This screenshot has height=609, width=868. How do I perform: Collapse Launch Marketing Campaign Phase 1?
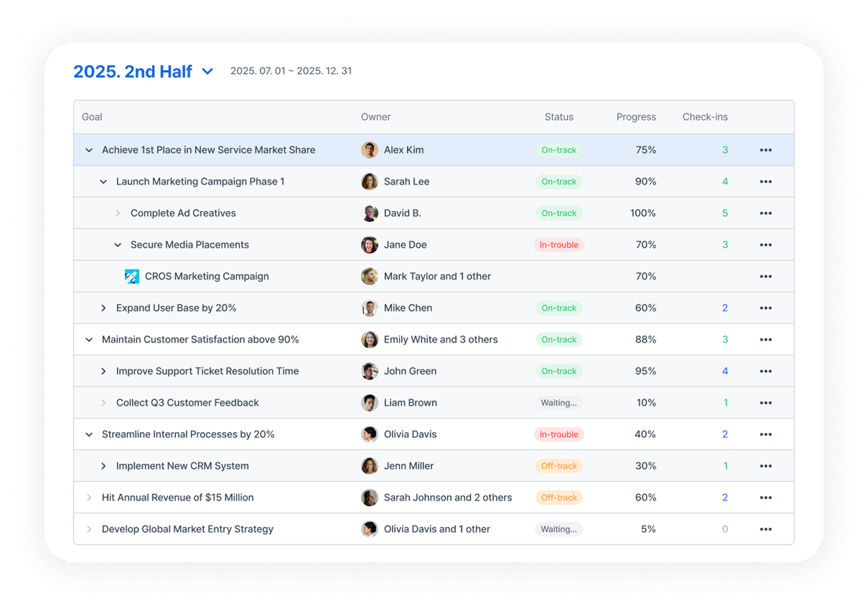(103, 181)
